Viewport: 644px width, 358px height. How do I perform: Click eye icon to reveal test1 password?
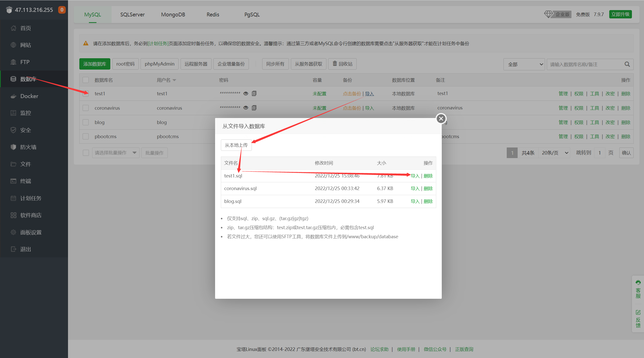pos(246,94)
